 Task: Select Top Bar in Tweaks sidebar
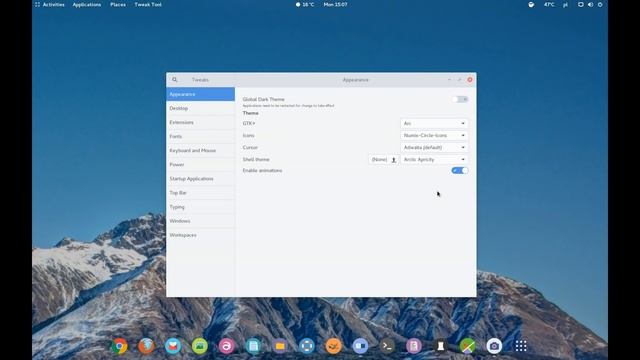click(200, 193)
